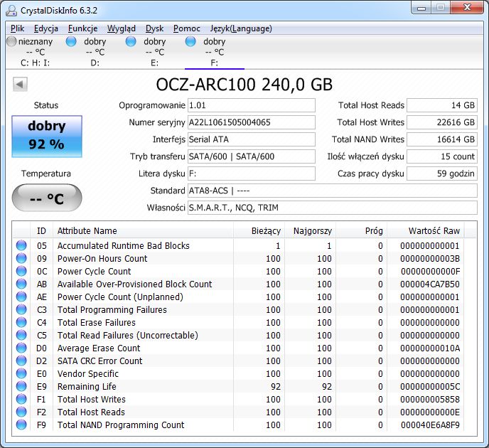Click raw value 00000000010A
The height and width of the screenshot is (448, 489).
pyautogui.click(x=430, y=348)
